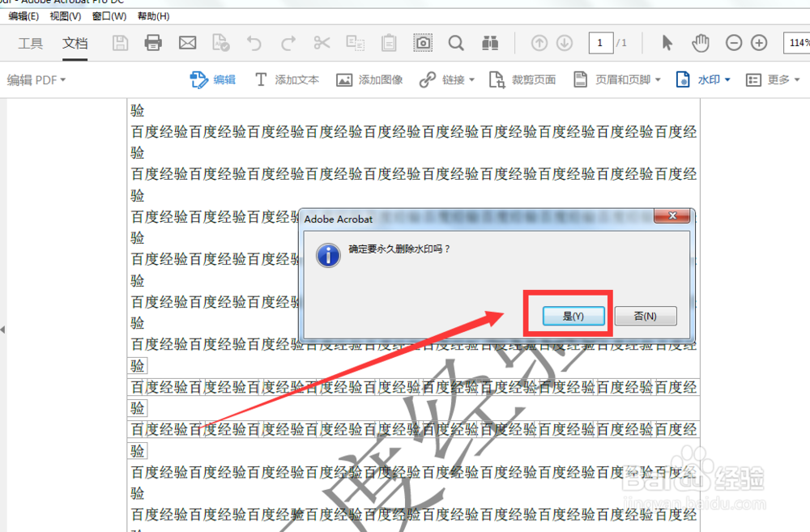Click the Search magnifier icon
Screen dimensions: 810x532
(x=456, y=43)
